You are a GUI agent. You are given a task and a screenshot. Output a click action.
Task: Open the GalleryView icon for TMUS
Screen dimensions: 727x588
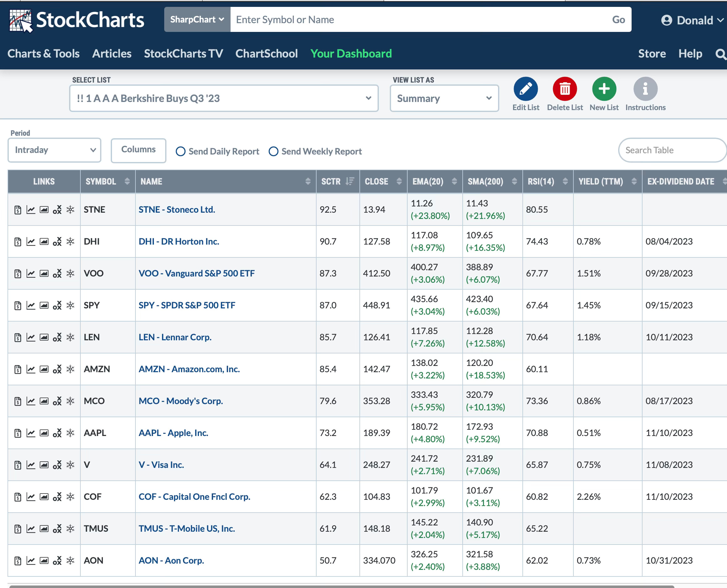point(44,529)
